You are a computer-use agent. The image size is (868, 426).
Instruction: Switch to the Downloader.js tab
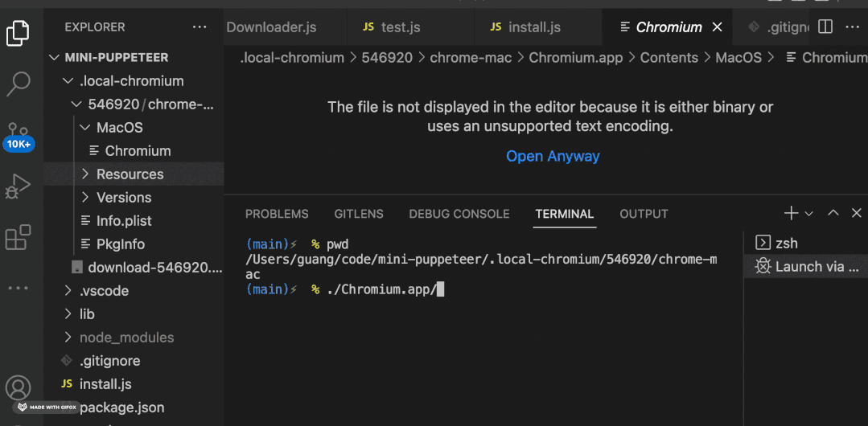point(285,27)
